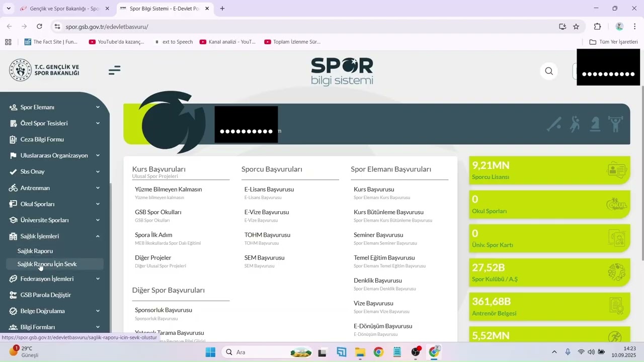Open File Explorer from the taskbar
The image size is (644, 362).
click(360, 352)
